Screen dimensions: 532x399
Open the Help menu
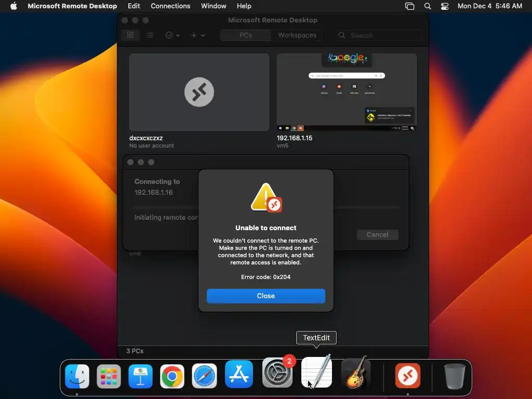[x=244, y=6]
